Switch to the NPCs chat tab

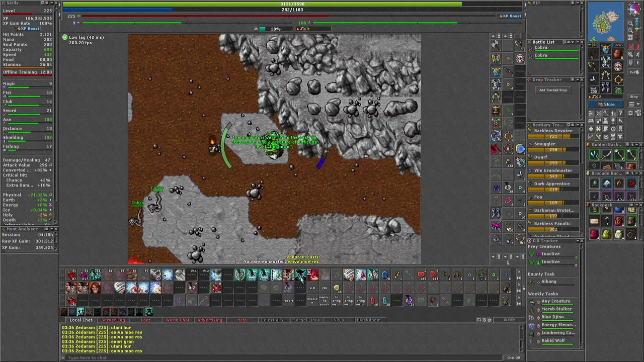point(339,320)
